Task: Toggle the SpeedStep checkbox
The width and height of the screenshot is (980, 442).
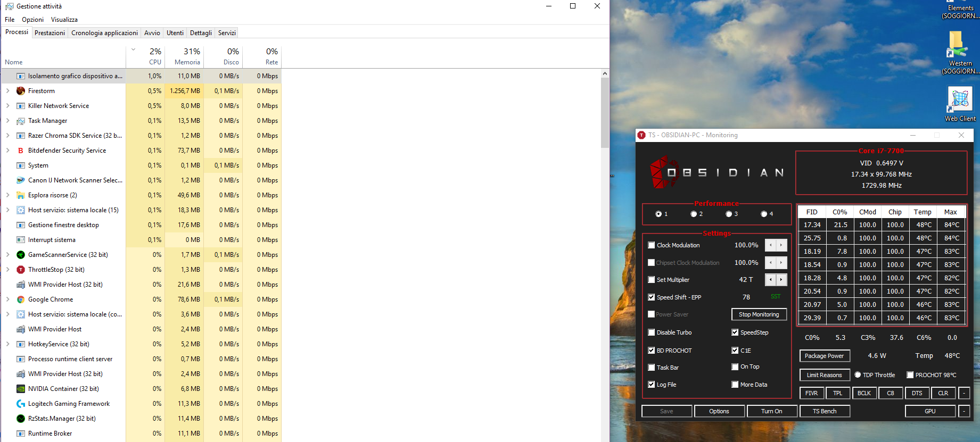Action: coord(735,332)
